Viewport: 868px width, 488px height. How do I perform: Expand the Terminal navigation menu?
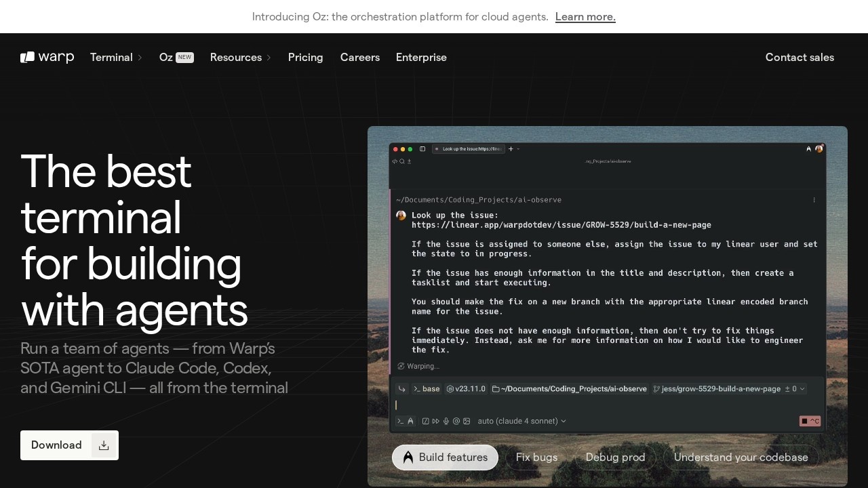click(116, 58)
